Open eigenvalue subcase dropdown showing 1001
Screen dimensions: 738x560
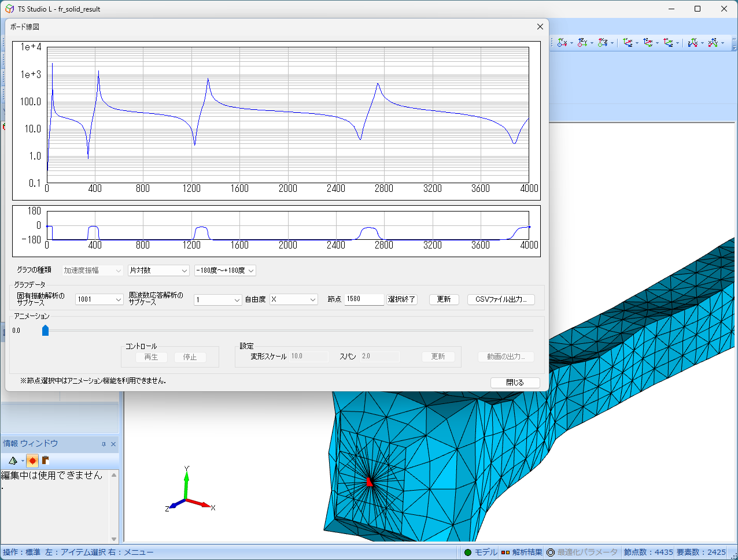pos(99,299)
